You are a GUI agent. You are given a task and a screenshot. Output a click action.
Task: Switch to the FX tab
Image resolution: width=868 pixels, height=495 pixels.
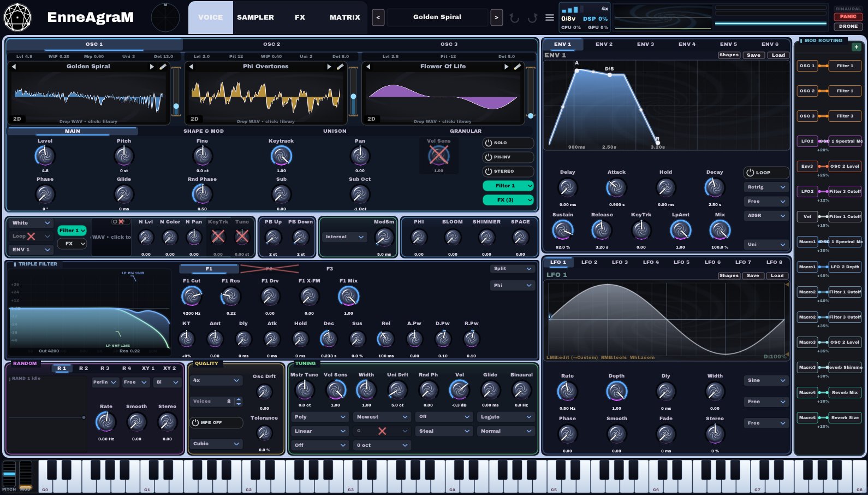tap(300, 17)
